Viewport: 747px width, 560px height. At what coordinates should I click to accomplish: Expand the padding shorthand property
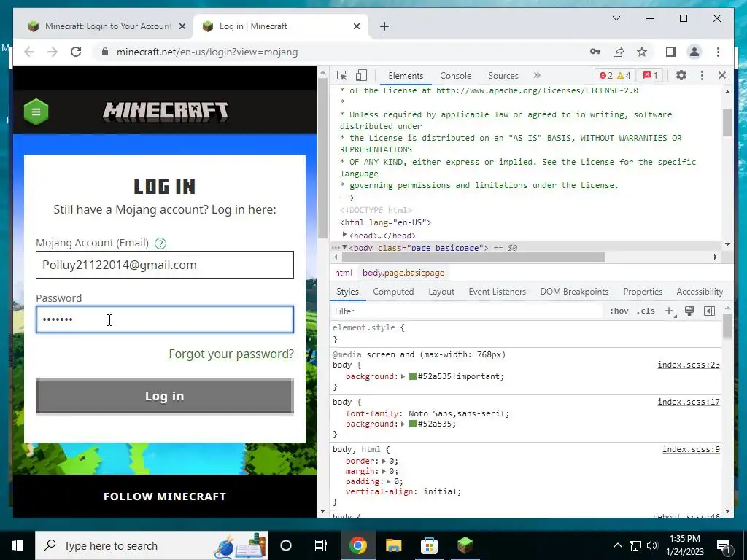390,481
